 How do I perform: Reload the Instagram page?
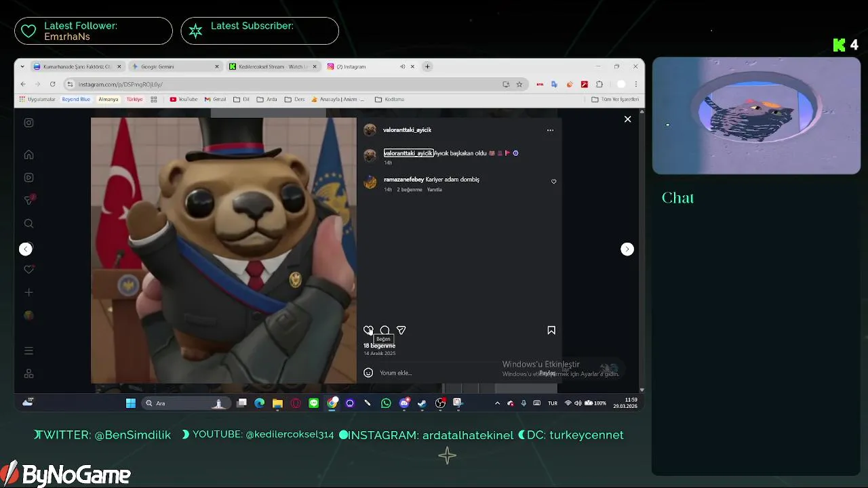52,84
